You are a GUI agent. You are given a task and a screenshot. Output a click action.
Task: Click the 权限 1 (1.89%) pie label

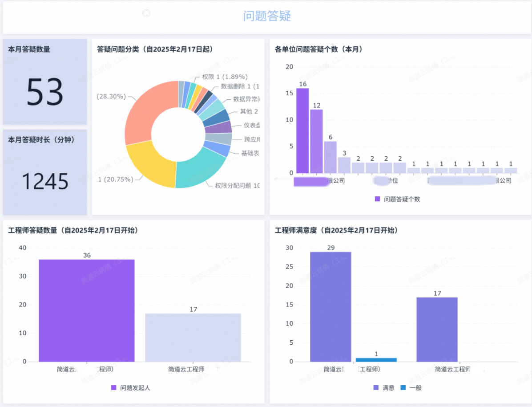tap(225, 77)
